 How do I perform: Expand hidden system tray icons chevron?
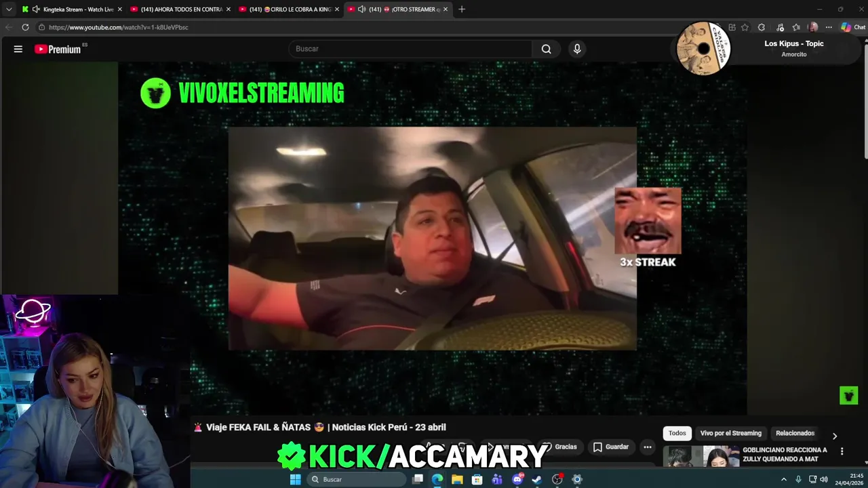[x=784, y=479]
